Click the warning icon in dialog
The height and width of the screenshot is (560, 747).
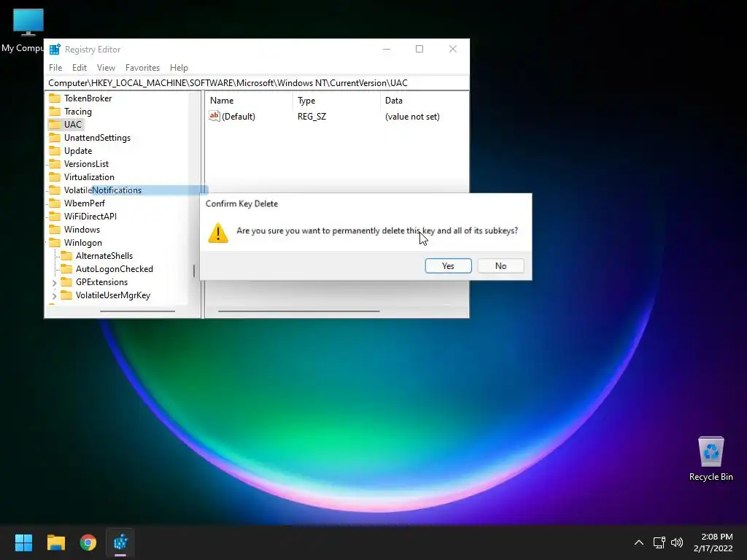pos(218,233)
